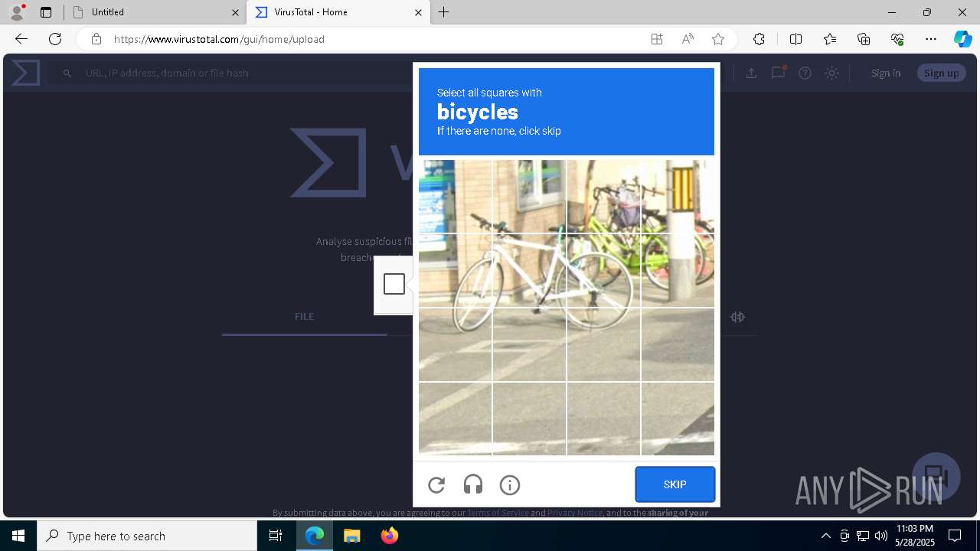Open notification center icon
Image resolution: width=980 pixels, height=551 pixels.
[x=955, y=536]
